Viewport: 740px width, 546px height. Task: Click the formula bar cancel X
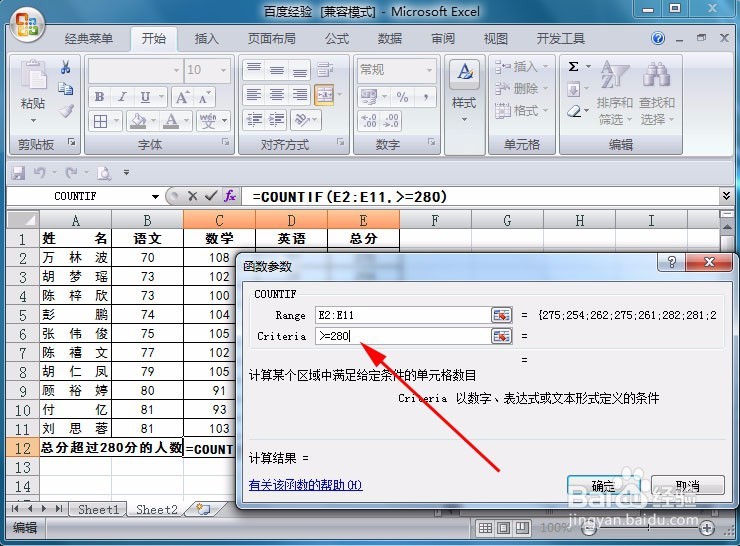[x=192, y=196]
